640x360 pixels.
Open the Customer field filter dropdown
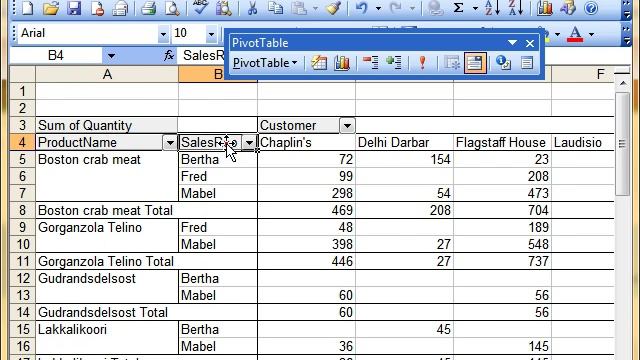347,125
